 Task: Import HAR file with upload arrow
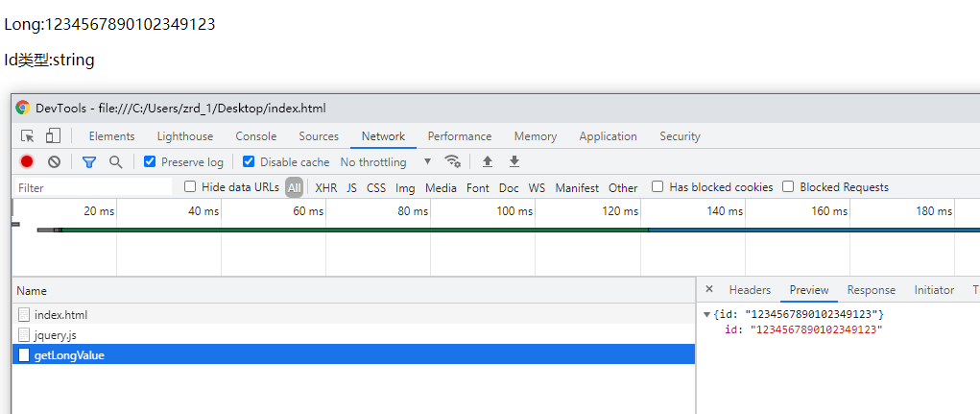click(x=488, y=162)
